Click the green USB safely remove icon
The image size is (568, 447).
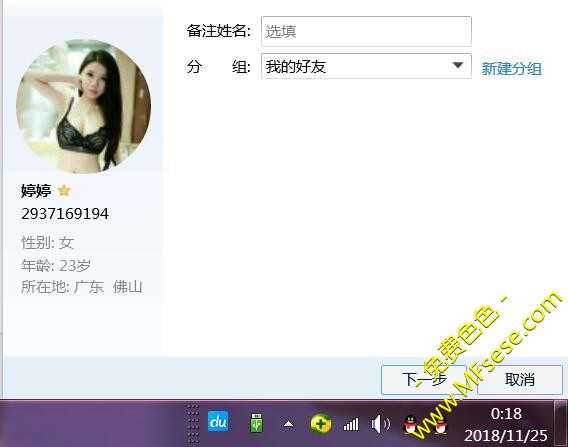coord(256,423)
